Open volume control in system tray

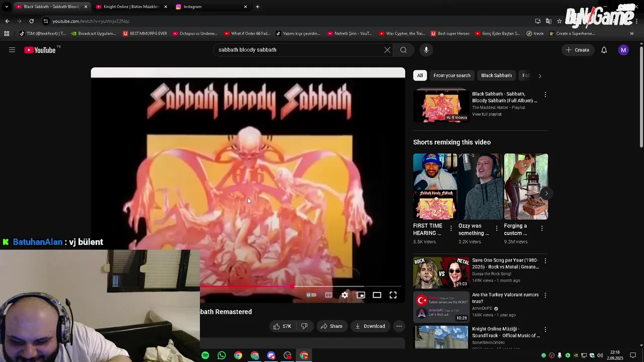pyautogui.click(x=600, y=355)
